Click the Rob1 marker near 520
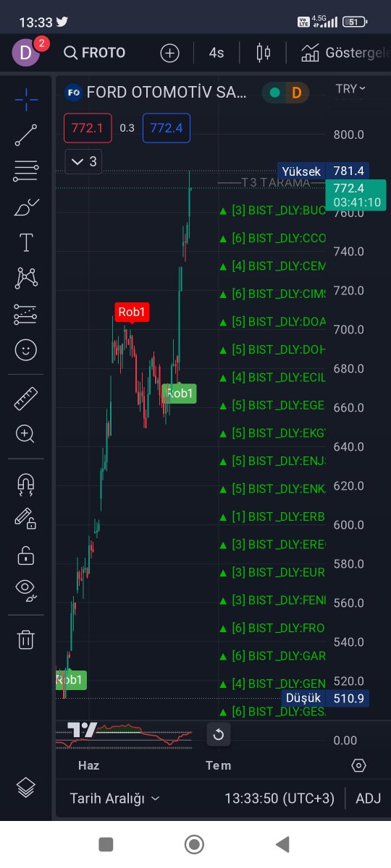The height and width of the screenshot is (868, 391). (x=70, y=680)
